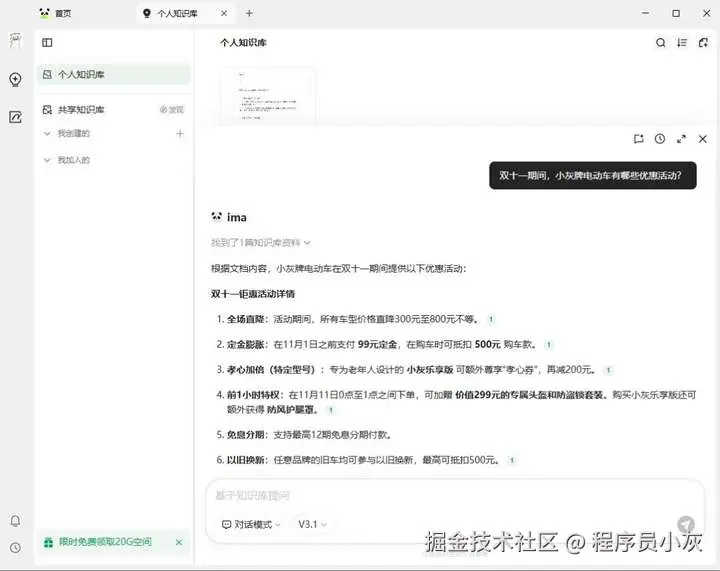Open the 首页 home tab
720x571 pixels.
click(56, 13)
